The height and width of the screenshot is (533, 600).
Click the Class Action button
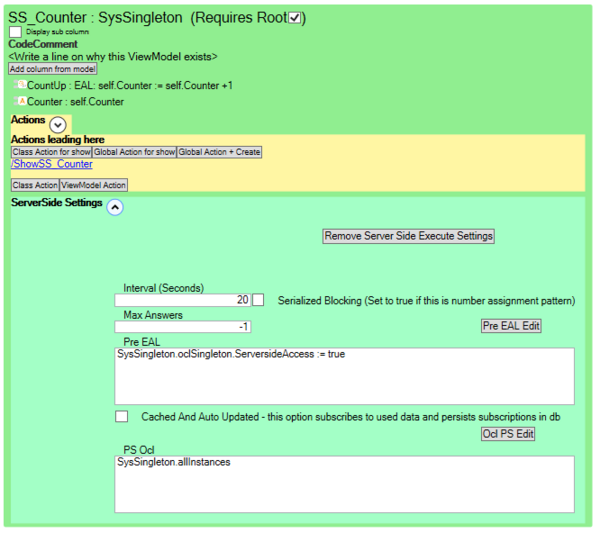coord(35,185)
